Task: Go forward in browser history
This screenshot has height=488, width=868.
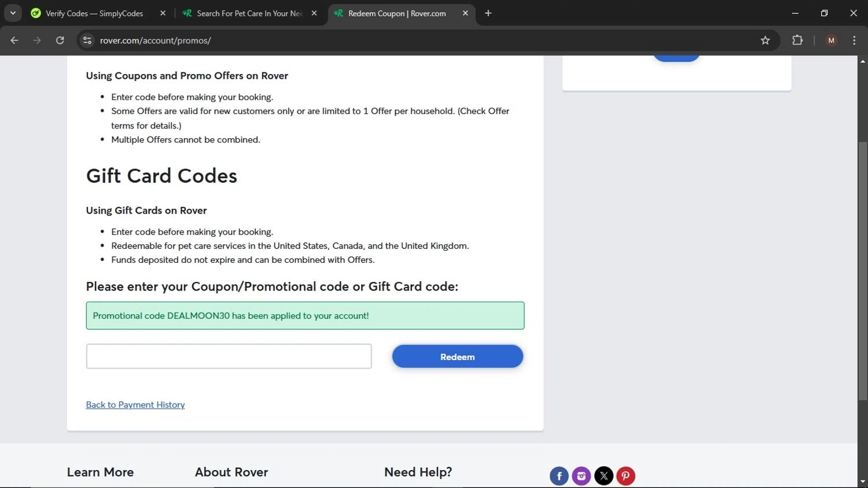Action: click(37, 41)
